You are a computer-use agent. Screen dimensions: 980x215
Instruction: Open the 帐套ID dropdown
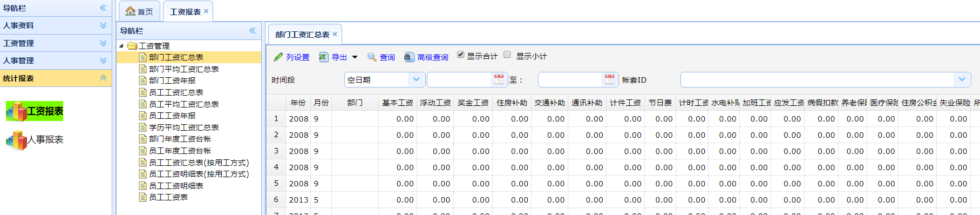click(x=962, y=79)
